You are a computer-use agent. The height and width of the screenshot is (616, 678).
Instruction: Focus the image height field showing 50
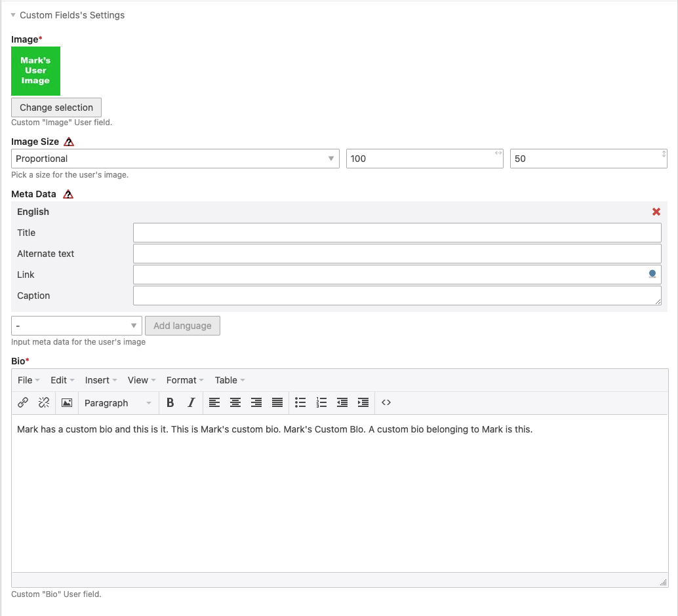[588, 159]
